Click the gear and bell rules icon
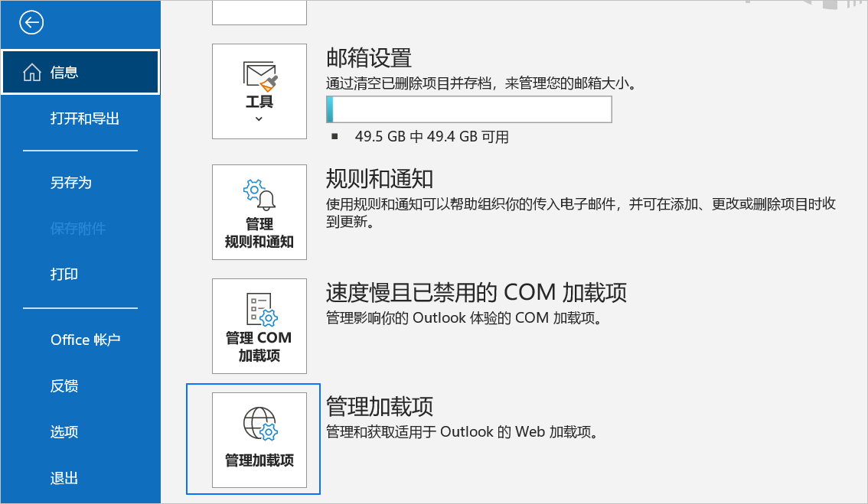 259,195
